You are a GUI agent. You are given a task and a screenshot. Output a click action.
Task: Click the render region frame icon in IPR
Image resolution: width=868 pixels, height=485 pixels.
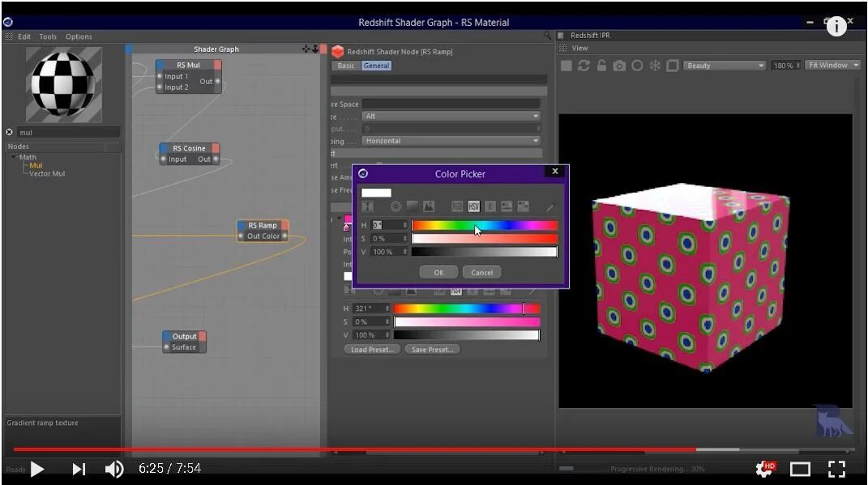pos(672,66)
